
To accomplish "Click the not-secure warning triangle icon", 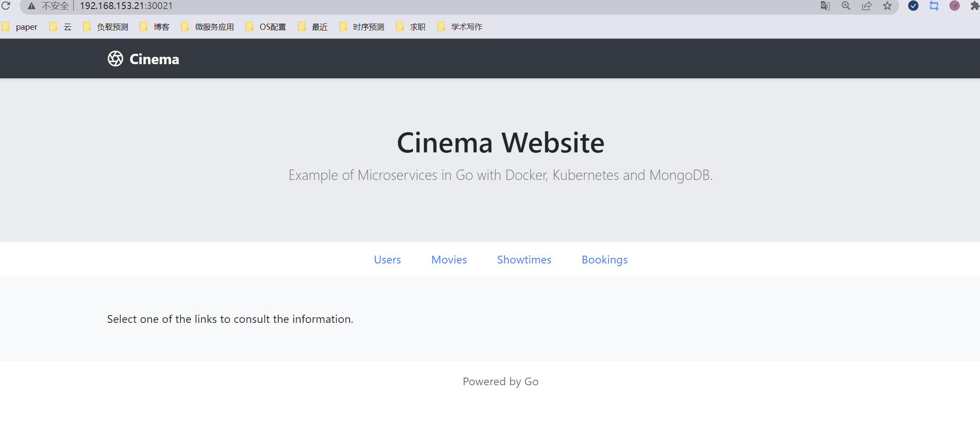I will 32,6.
